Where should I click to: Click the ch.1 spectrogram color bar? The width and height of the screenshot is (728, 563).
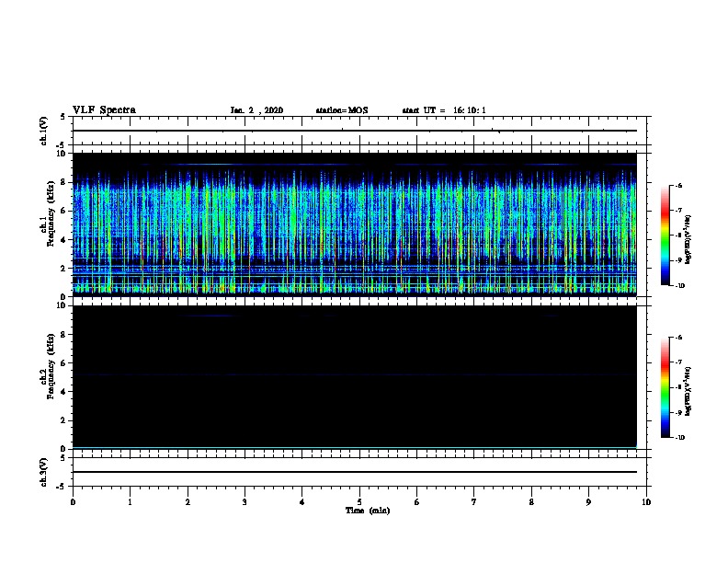tap(665, 236)
